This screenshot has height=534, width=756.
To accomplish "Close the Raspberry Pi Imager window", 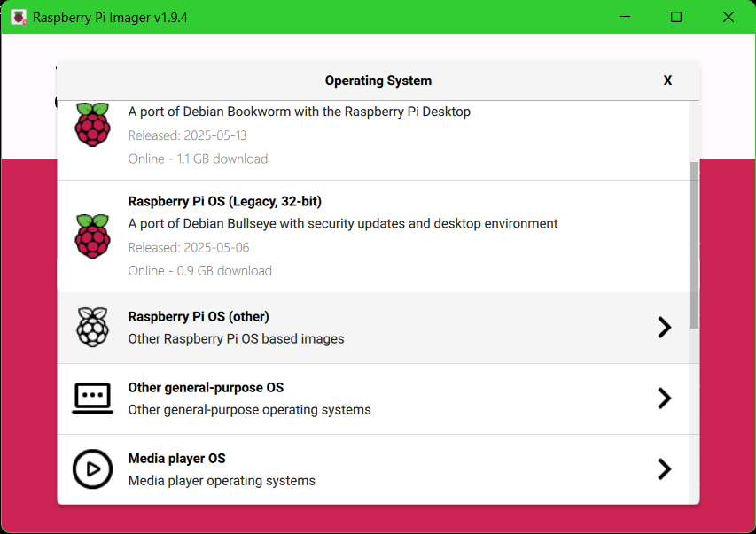I will [729, 17].
